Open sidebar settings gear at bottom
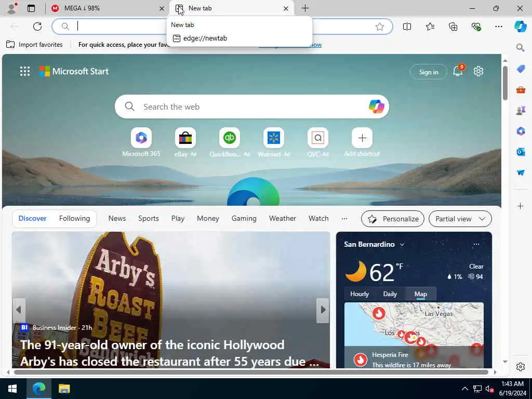 (x=521, y=367)
